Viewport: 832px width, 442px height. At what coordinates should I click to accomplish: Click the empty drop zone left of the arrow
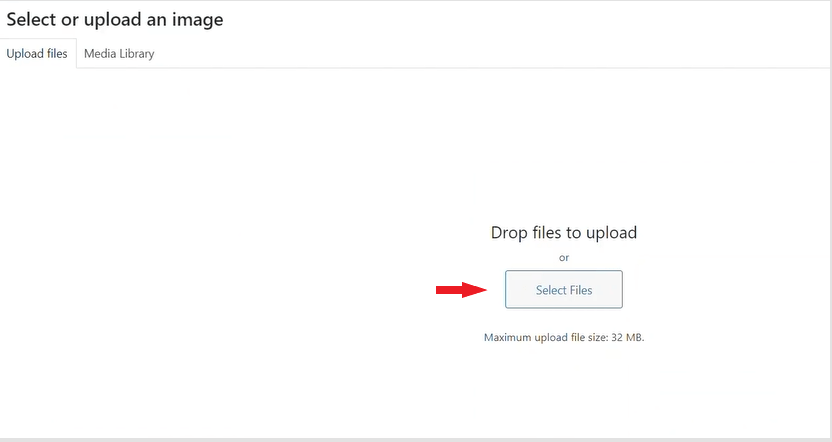point(212,255)
